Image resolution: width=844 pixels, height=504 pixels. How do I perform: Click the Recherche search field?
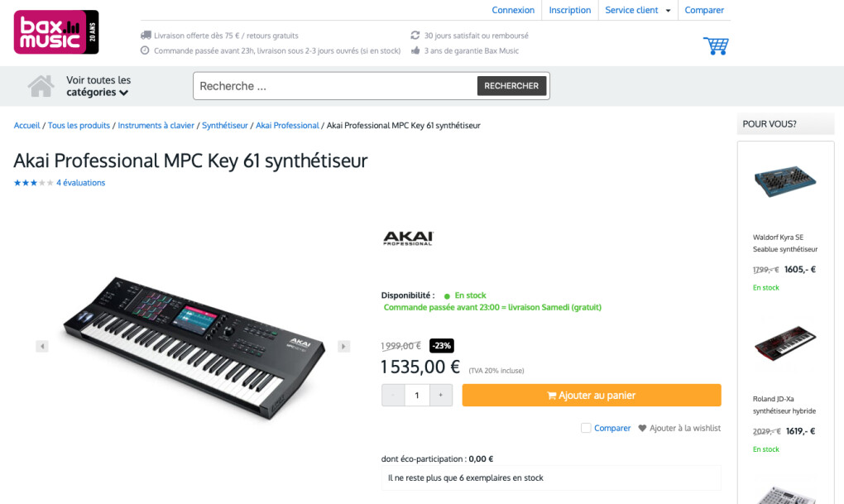335,86
